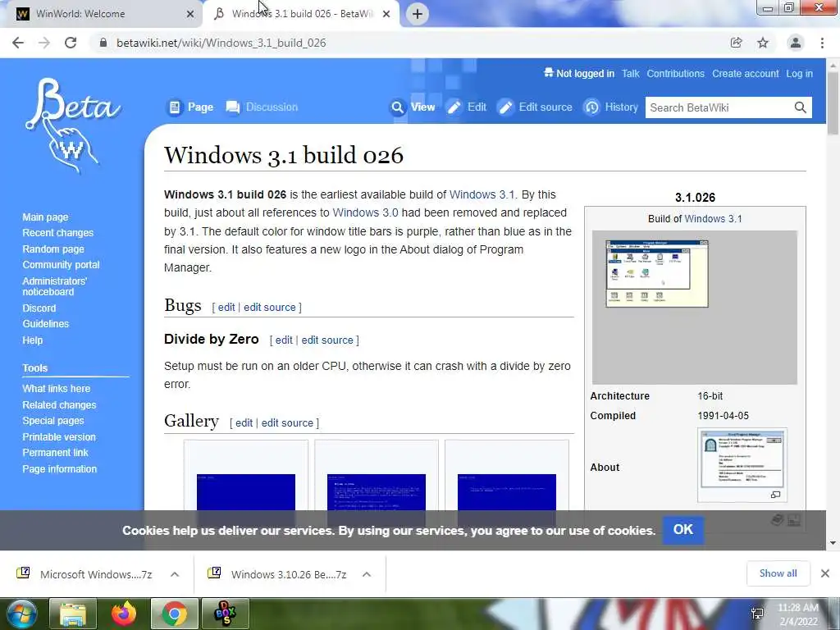Open Permanent link in Tools
The width and height of the screenshot is (840, 630).
(x=55, y=453)
